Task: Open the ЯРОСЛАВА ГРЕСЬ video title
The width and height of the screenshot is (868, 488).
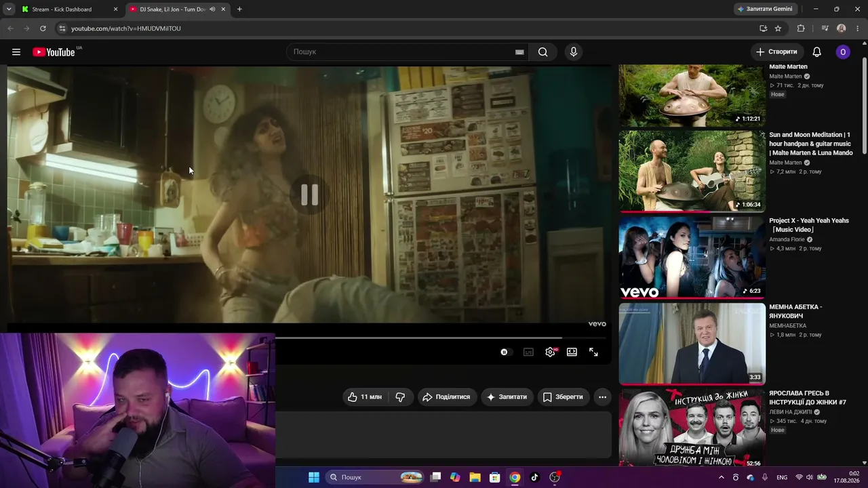Action: (808, 398)
